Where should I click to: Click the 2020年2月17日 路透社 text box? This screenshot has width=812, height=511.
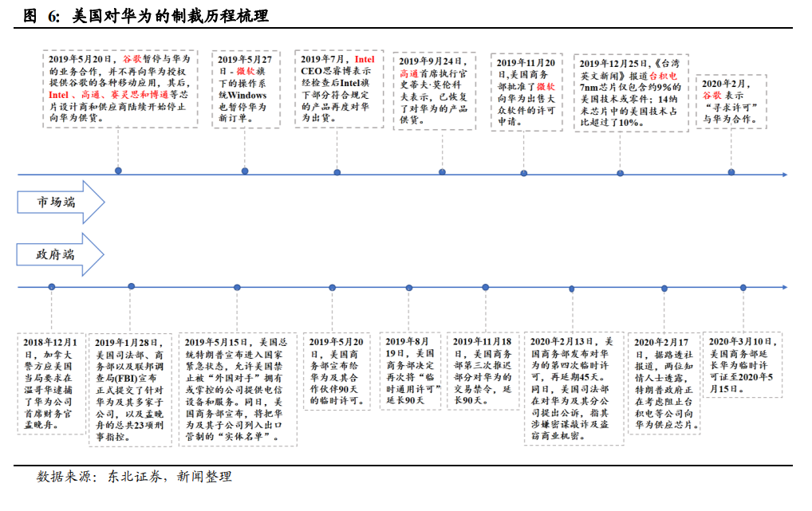664,384
